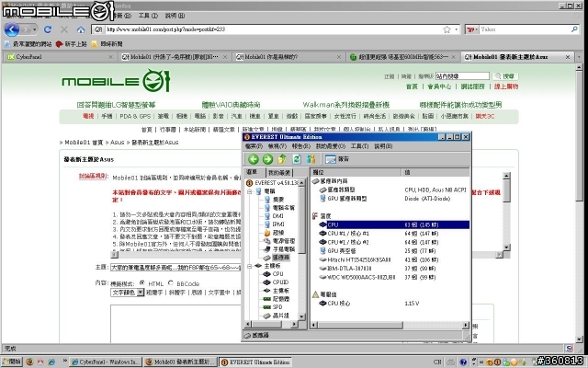The height and width of the screenshot is (368, 588).
Task: Select 記憶體 memory item in tree
Action: coord(277,298)
